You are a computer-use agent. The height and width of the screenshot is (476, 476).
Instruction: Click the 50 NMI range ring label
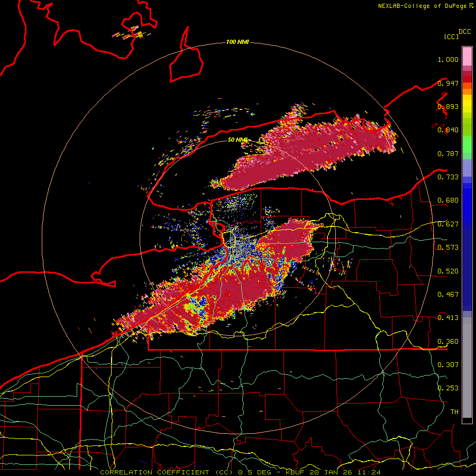click(237, 140)
